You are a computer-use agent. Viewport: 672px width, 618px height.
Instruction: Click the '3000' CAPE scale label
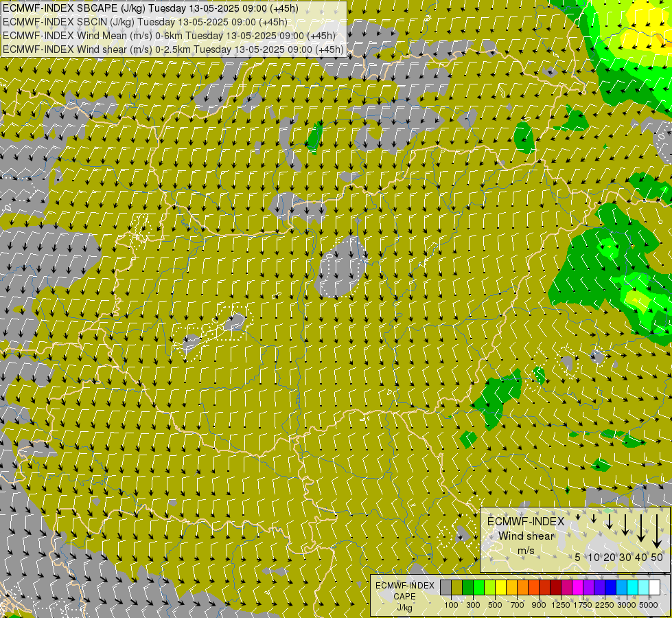tap(627, 605)
